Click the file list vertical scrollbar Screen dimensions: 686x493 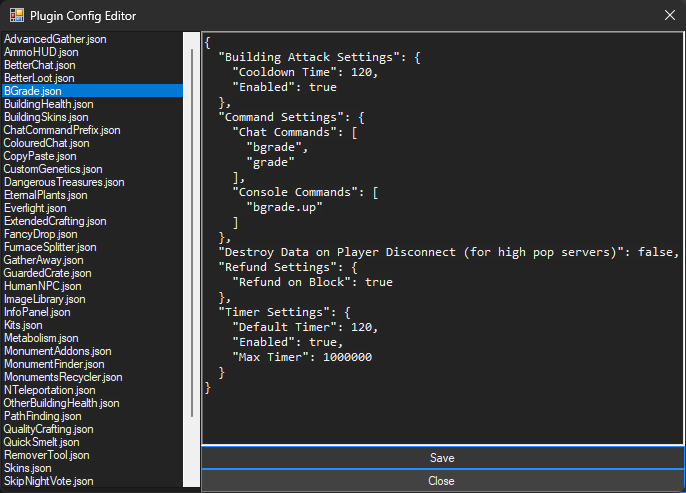(192, 230)
